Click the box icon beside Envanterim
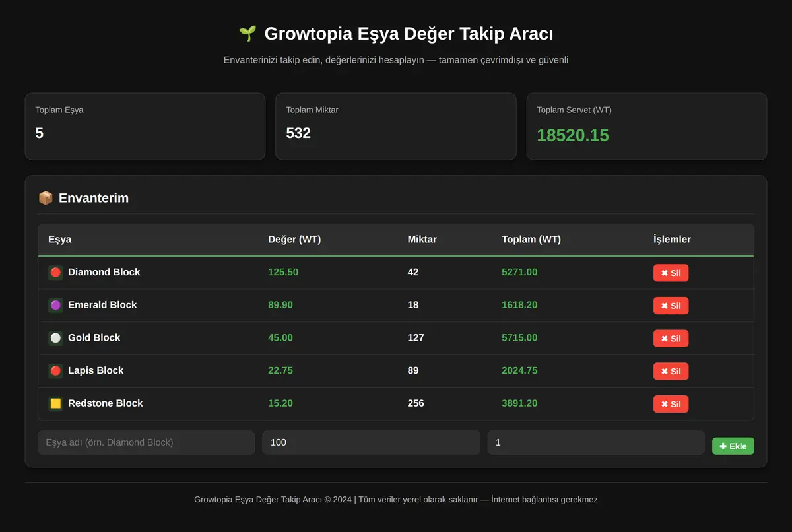This screenshot has height=532, width=792. [46, 198]
